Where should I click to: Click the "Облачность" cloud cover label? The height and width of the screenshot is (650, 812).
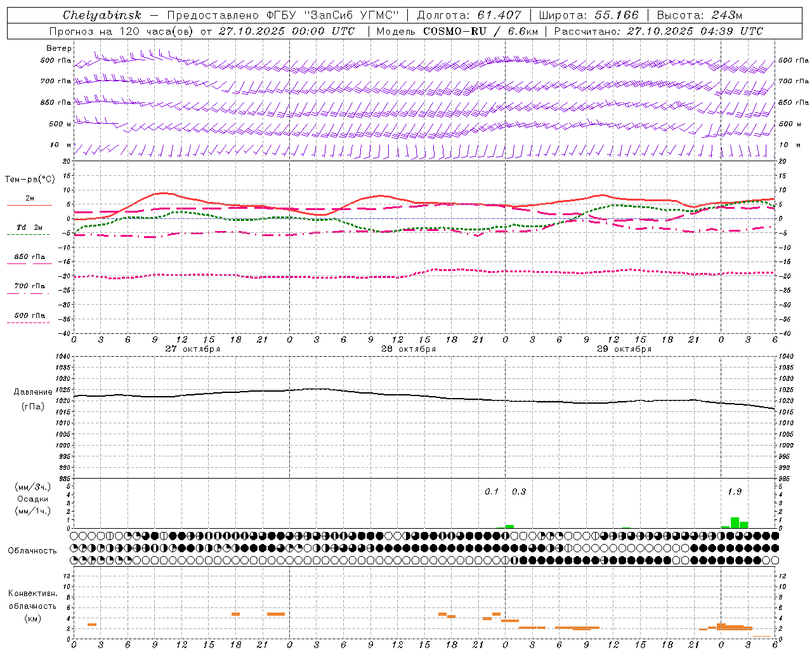[x=32, y=551]
